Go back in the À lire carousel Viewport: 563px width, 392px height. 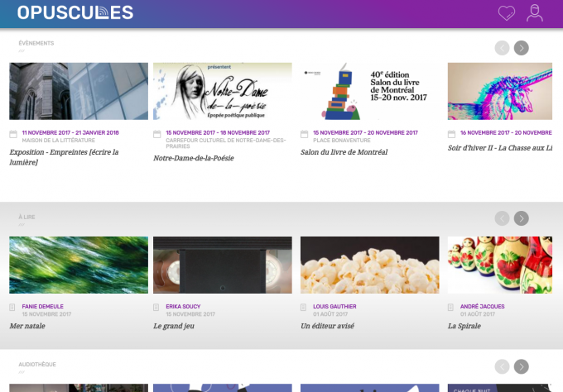[502, 218]
